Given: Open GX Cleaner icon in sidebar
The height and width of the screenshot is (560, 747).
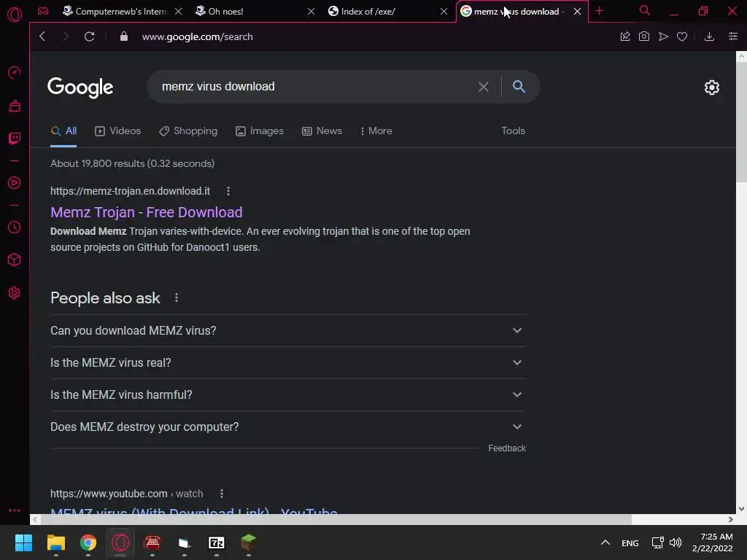Looking at the screenshot, I should pyautogui.click(x=15, y=106).
